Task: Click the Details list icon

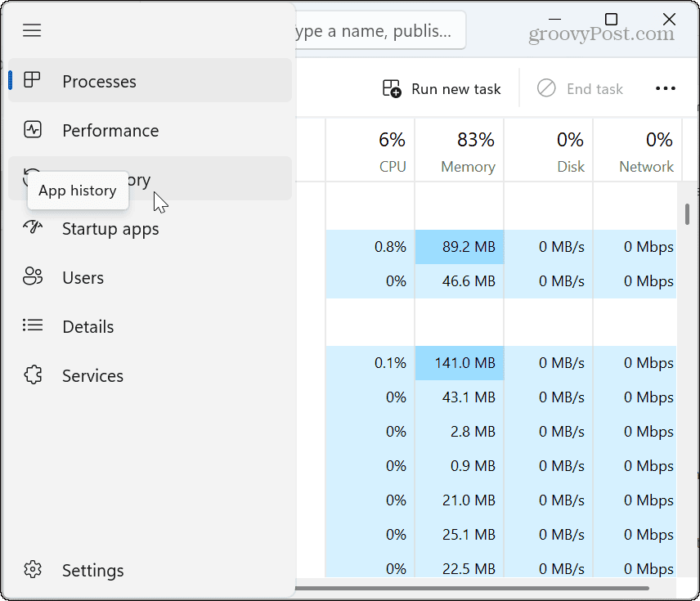Action: tap(33, 325)
